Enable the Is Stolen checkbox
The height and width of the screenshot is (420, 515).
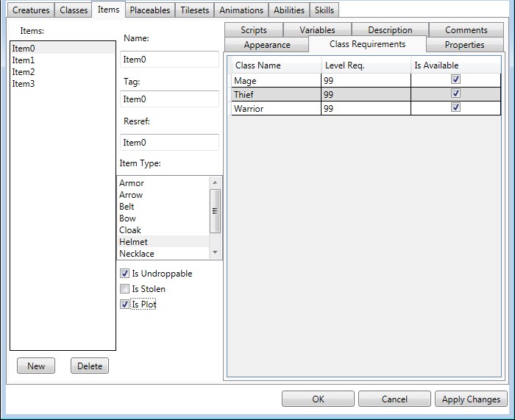click(x=124, y=289)
